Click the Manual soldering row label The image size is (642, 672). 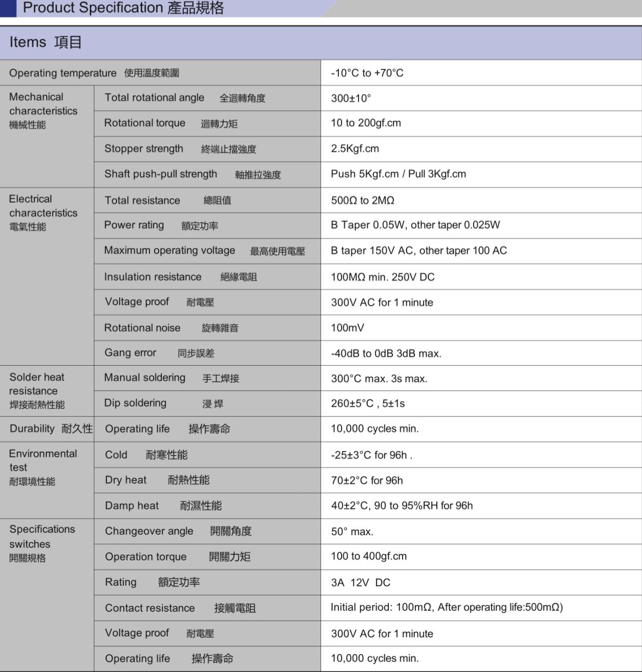[x=172, y=378]
